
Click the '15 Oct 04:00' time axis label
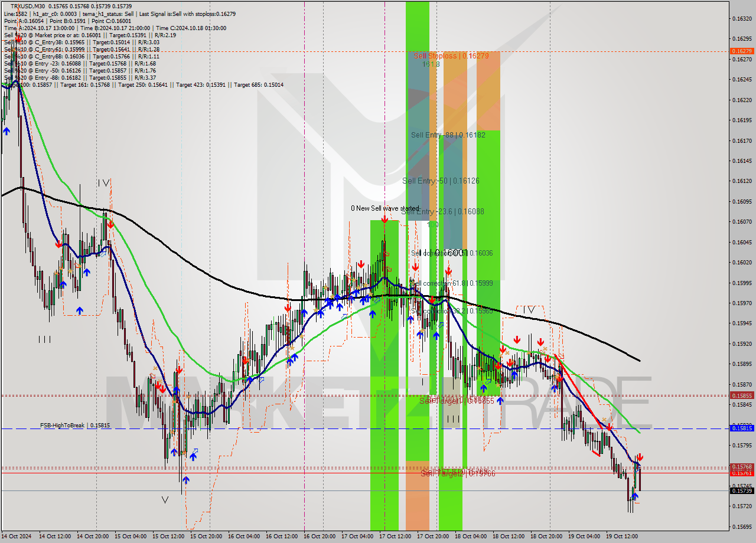pyautogui.click(x=130, y=537)
